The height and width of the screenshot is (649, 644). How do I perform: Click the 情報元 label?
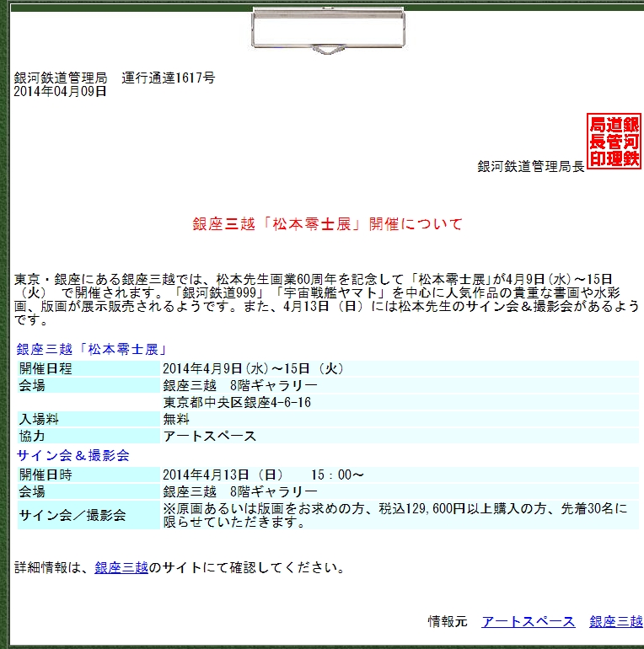[448, 621]
